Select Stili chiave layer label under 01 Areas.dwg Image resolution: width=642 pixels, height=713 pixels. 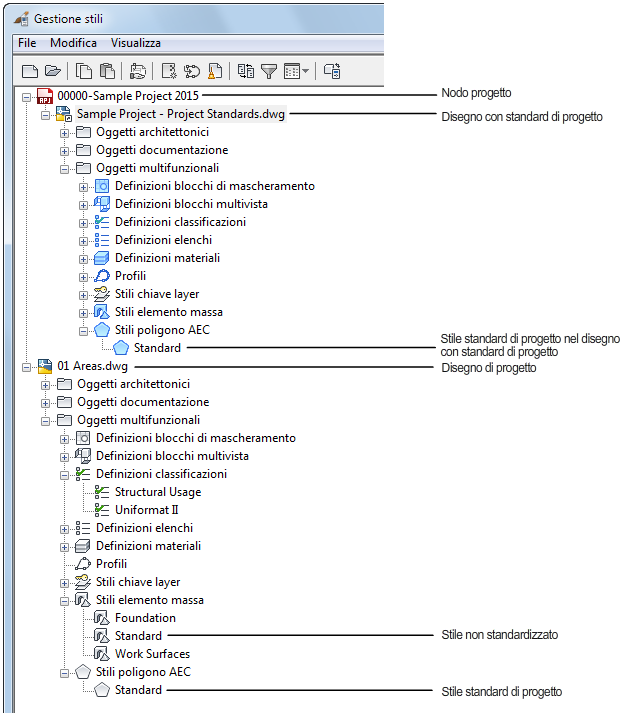pyautogui.click(x=138, y=582)
